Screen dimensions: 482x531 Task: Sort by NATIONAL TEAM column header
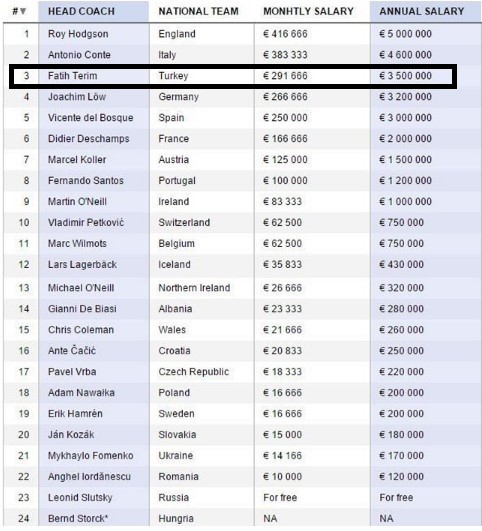coord(198,12)
